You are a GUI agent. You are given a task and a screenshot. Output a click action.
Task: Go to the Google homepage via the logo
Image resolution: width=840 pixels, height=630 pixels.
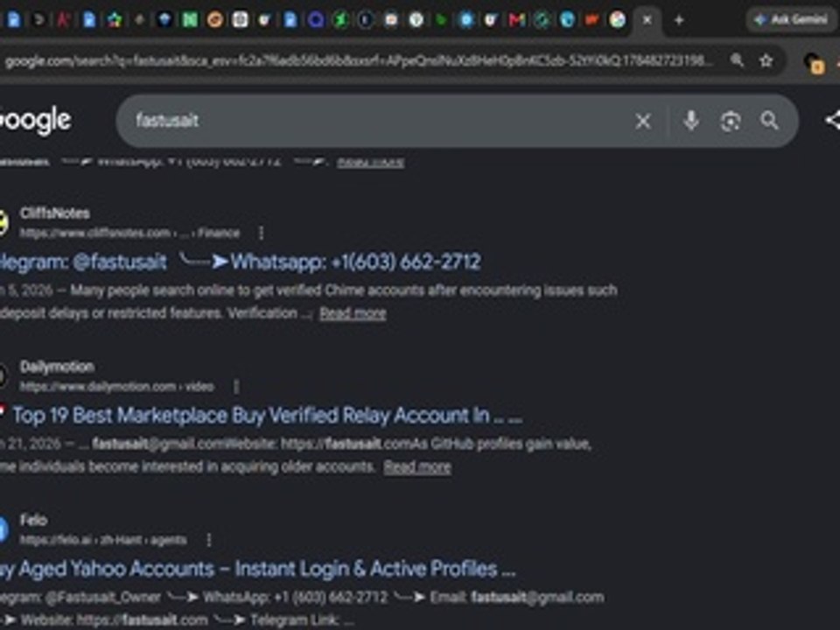[35, 120]
